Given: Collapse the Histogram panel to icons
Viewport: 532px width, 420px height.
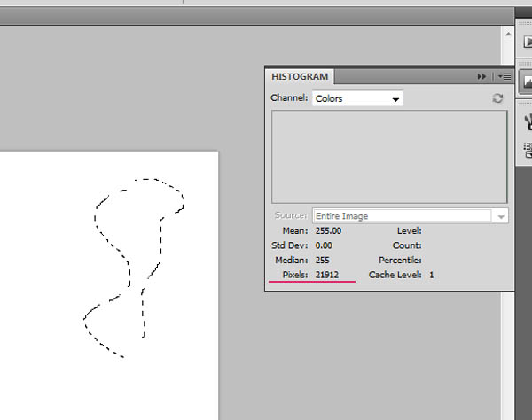Looking at the screenshot, I should (482, 77).
